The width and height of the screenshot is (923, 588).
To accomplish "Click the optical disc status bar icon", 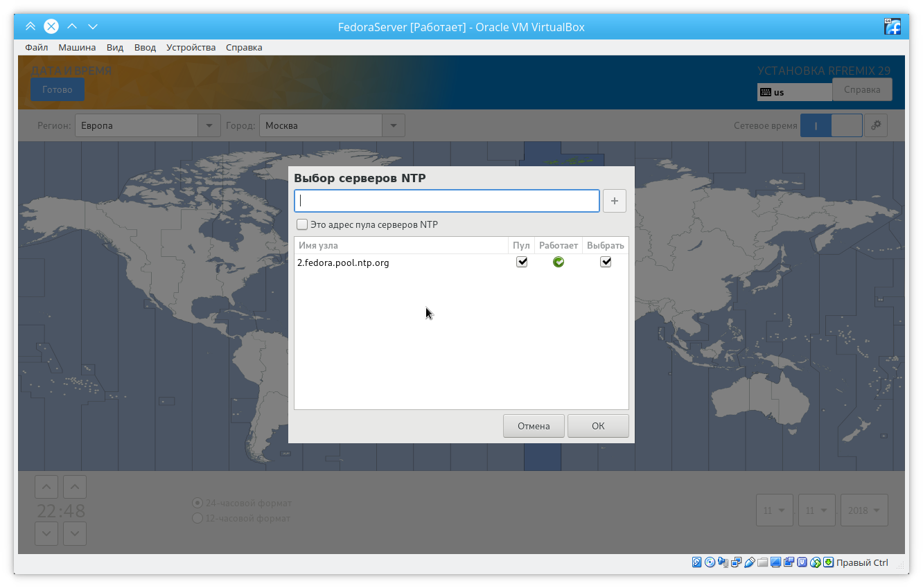I will coord(710,562).
